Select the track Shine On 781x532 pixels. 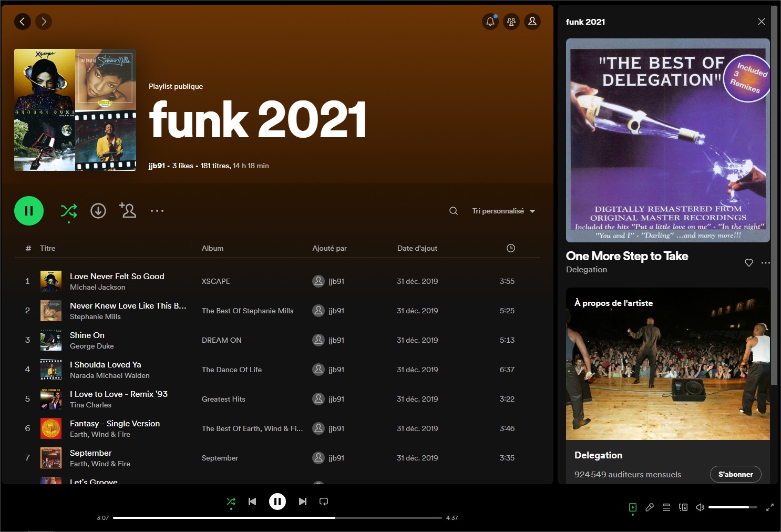click(x=87, y=335)
